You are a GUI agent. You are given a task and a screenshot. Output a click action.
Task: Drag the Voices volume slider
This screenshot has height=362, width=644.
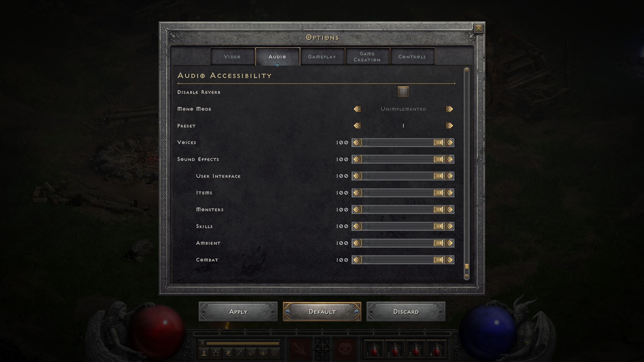tap(438, 142)
